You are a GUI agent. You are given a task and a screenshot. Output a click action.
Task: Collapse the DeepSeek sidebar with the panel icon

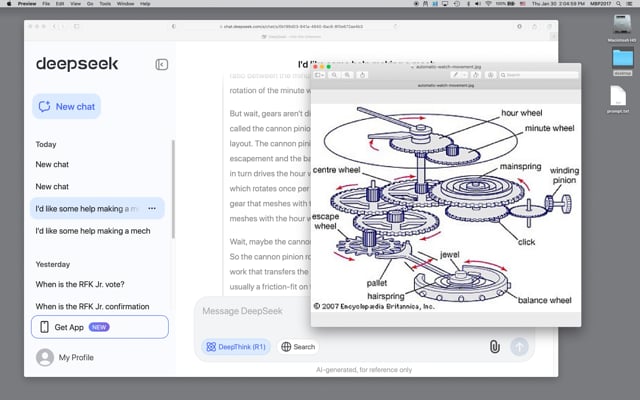162,64
